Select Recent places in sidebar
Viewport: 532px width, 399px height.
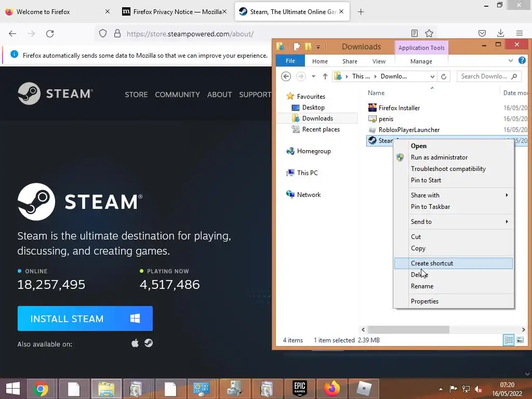pyautogui.click(x=321, y=129)
